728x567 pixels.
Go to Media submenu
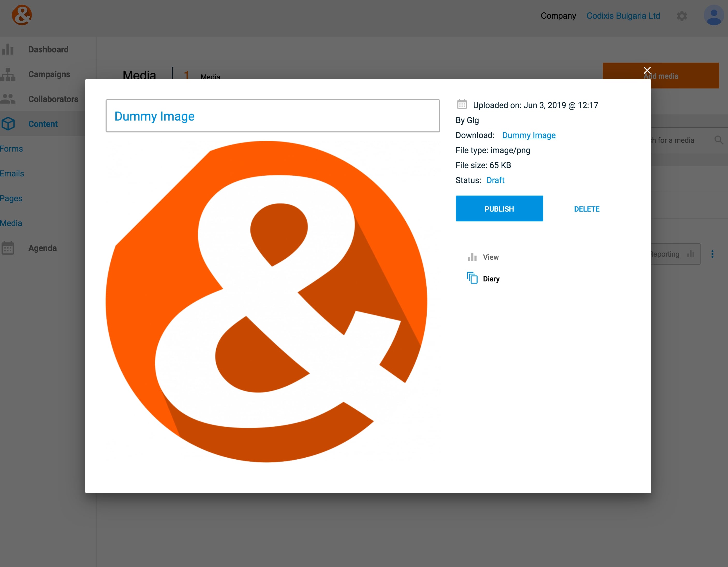(11, 223)
